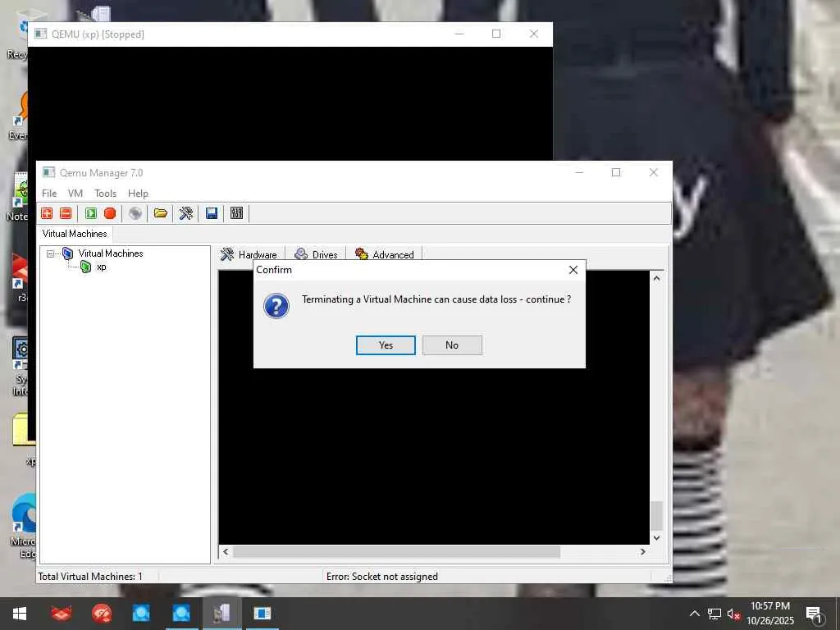Minimize the QEMU (xp) [Stopped] window
This screenshot has height=630, width=840.
coord(459,34)
